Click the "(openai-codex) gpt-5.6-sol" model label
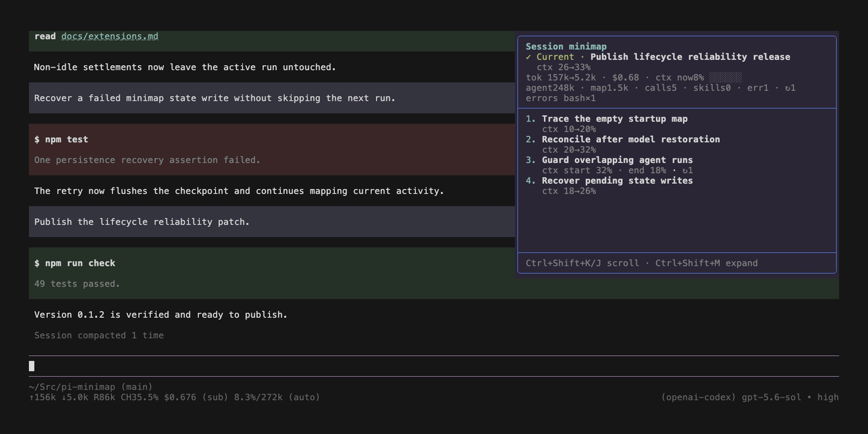The image size is (868, 434). pos(732,397)
